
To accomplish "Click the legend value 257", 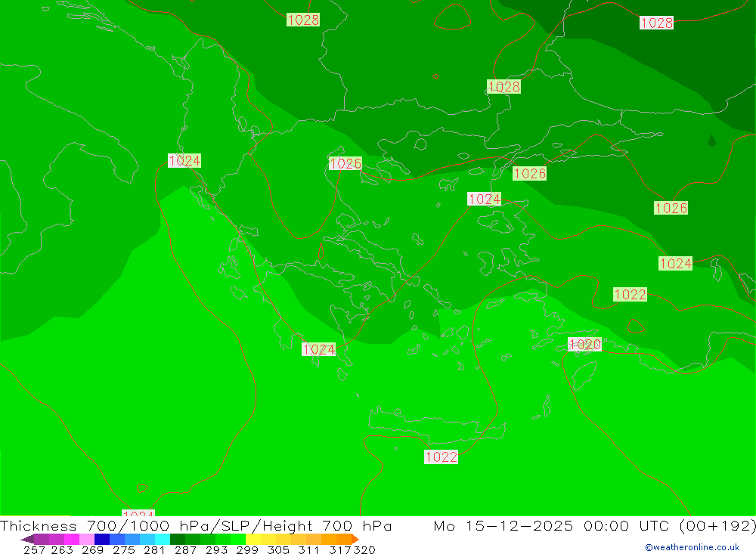I will click(x=34, y=550).
